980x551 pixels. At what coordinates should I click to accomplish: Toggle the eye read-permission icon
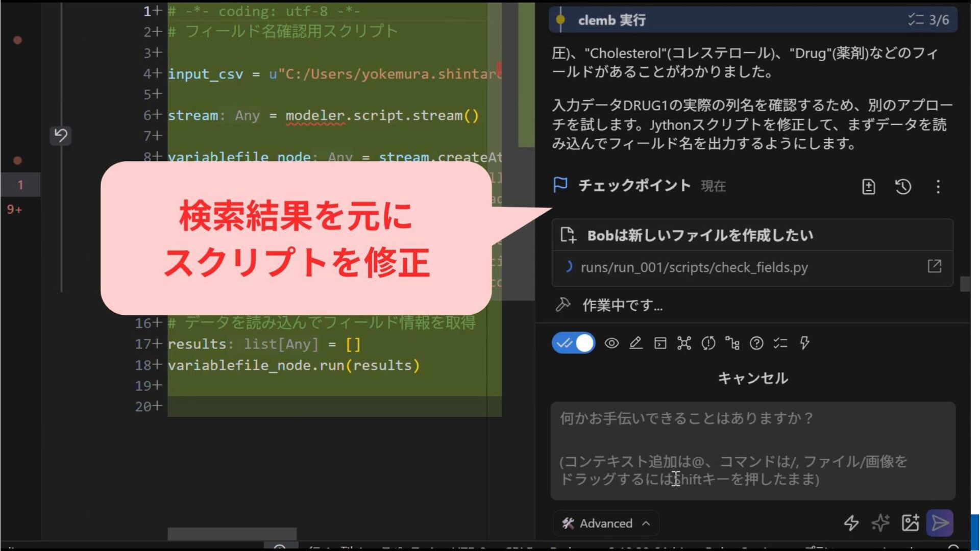(611, 343)
